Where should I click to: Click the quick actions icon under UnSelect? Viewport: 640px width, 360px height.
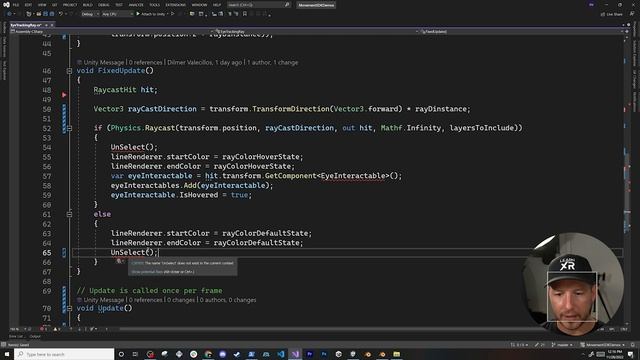119,261
